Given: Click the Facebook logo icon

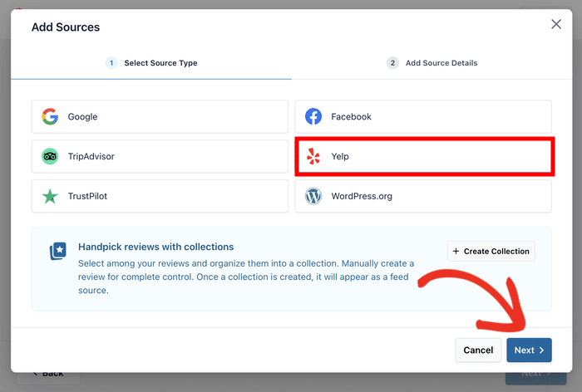Looking at the screenshot, I should point(313,117).
